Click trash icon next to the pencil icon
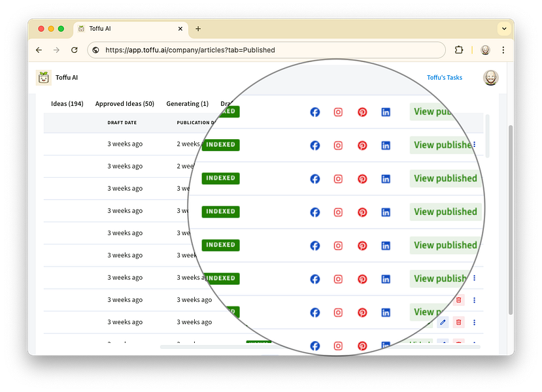 point(459,322)
